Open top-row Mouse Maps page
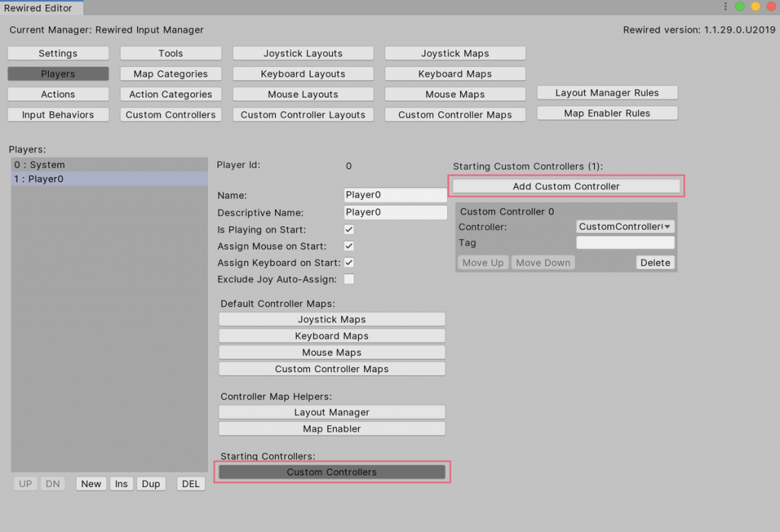 [456, 94]
